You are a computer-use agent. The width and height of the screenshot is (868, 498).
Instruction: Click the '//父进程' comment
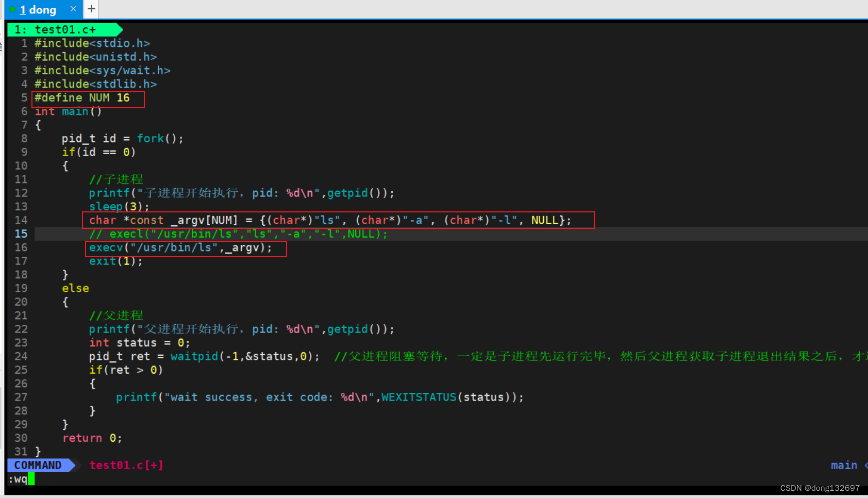click(x=116, y=316)
